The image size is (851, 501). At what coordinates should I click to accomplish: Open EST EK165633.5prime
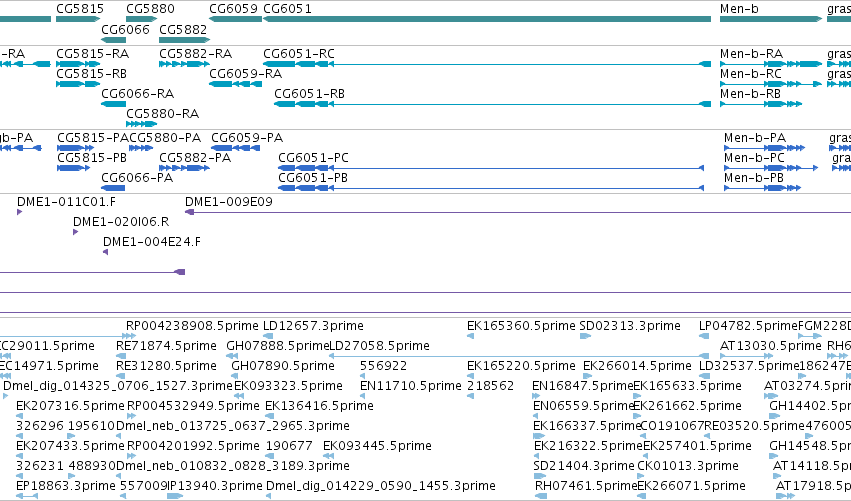point(687,386)
